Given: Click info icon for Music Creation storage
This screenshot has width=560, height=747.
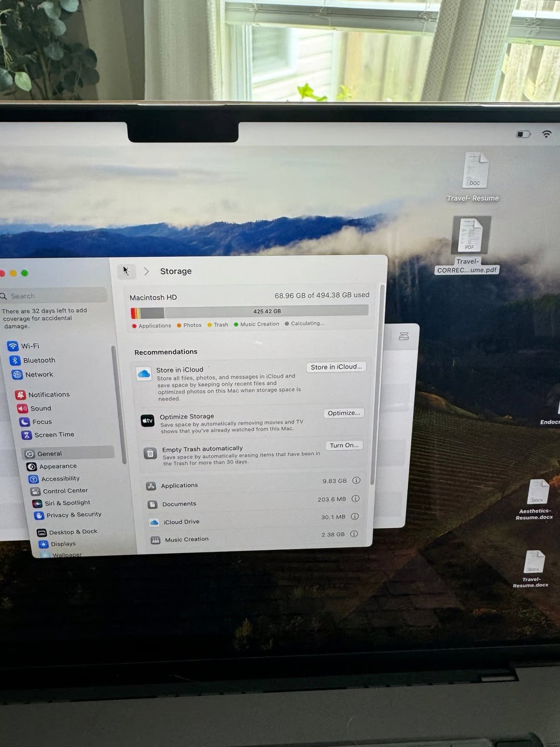Looking at the screenshot, I should click(x=354, y=534).
